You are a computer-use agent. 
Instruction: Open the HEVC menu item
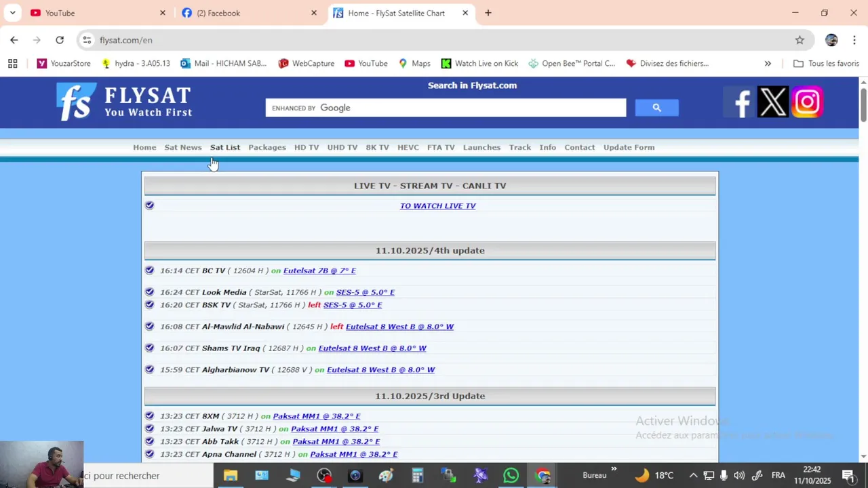408,147
